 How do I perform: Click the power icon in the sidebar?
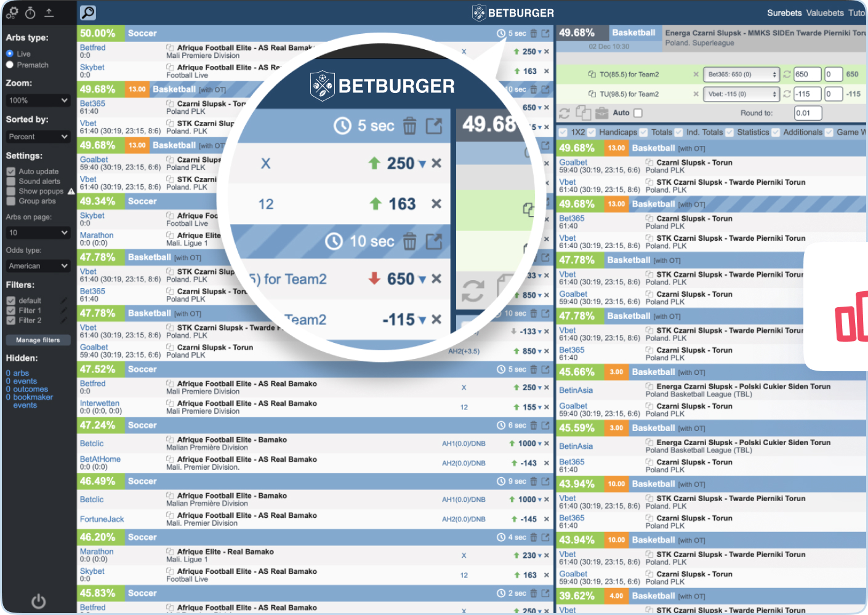(38, 601)
